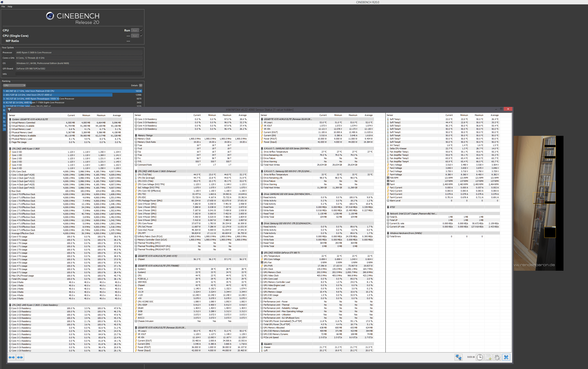The image size is (588, 369).
Task: Click the Cinebench window icon in the title bar
Action: click(x=2, y=2)
